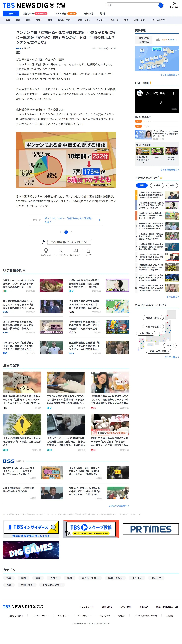The width and height of the screenshot is (182, 644).
Task: Expand 北海道・東北 area news
Action: tap(153, 318)
